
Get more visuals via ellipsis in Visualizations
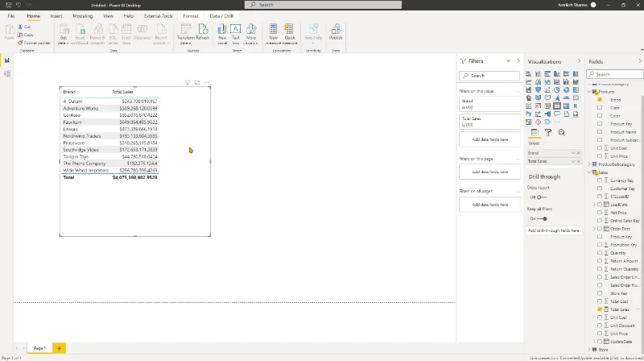pyautogui.click(x=557, y=122)
